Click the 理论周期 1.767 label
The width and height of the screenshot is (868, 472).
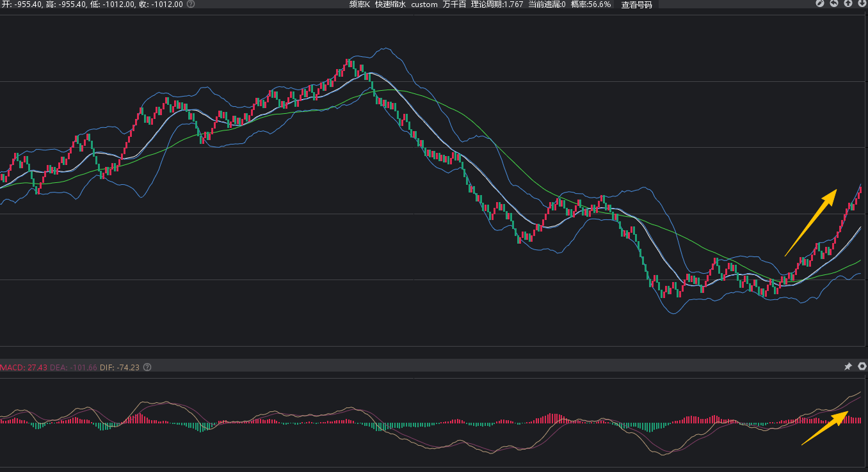click(497, 4)
